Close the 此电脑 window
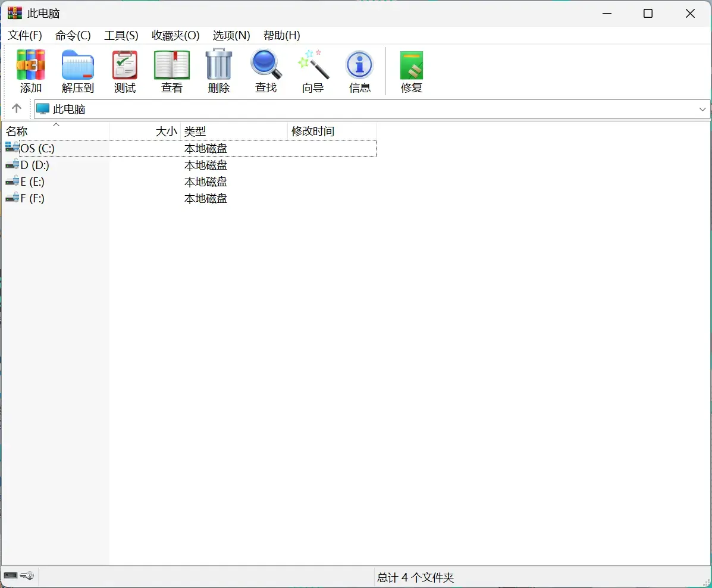Screen dimensions: 712x588 (x=690, y=14)
